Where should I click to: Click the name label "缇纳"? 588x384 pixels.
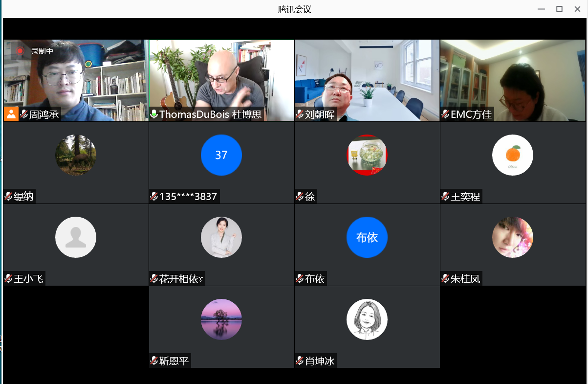tap(23, 197)
